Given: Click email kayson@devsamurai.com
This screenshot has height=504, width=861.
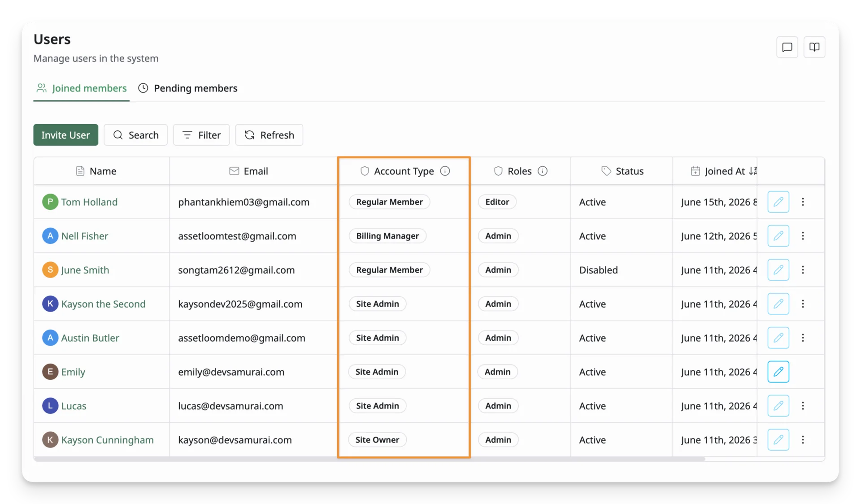Looking at the screenshot, I should click(235, 440).
